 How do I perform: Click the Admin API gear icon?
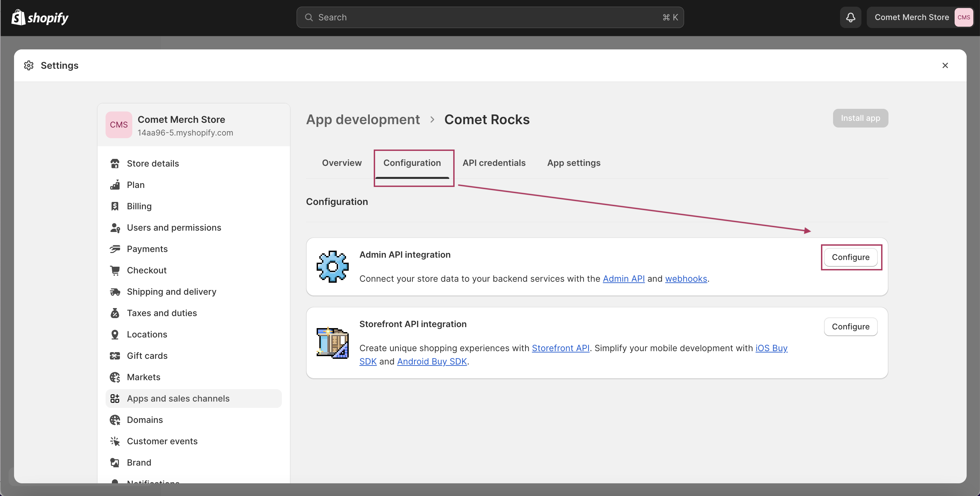[x=332, y=266]
